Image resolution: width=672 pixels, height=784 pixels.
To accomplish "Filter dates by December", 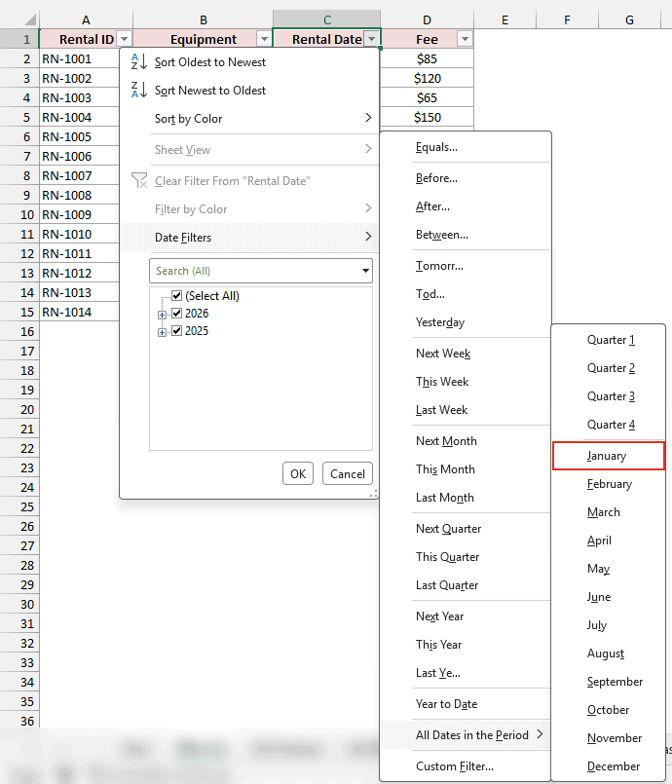I will 609,766.
